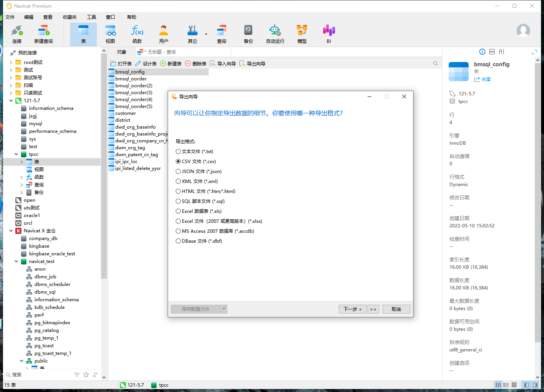
Task: Toggle left pane visibility icon in status bar
Action: click(x=526, y=385)
